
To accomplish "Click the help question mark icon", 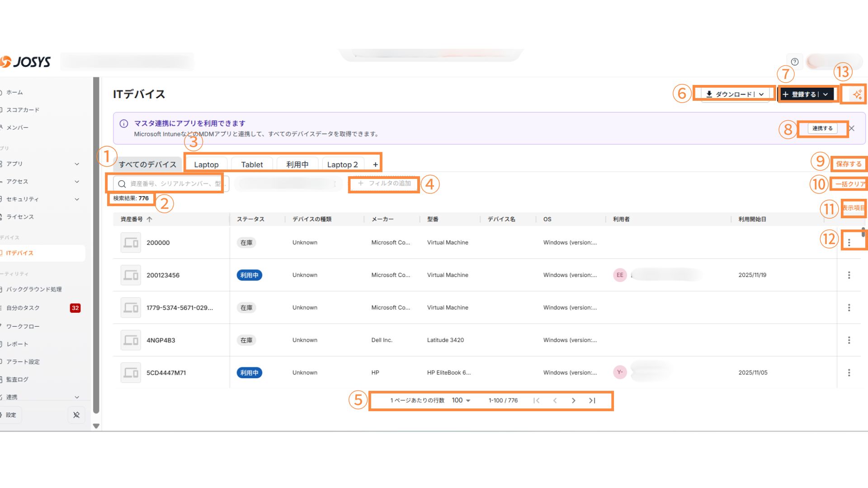I will pos(795,62).
